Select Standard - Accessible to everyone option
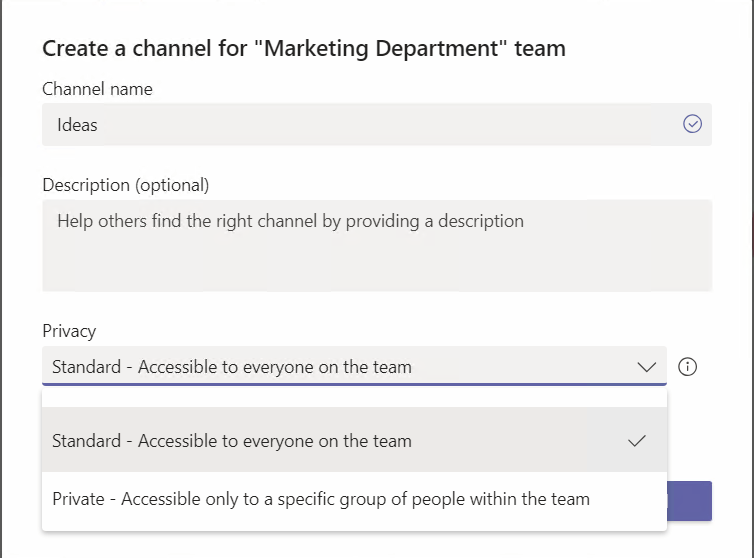Image resolution: width=754 pixels, height=558 pixels. (232, 441)
